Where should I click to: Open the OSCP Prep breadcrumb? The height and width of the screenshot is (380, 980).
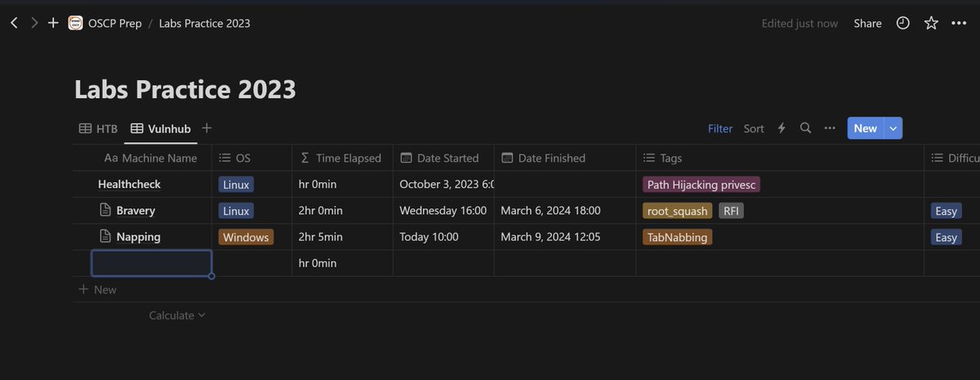tap(115, 23)
